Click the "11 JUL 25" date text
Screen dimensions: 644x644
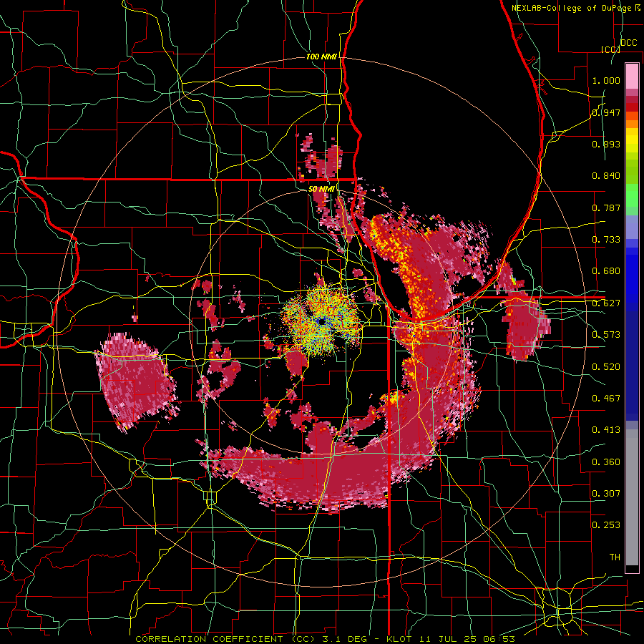(447, 639)
